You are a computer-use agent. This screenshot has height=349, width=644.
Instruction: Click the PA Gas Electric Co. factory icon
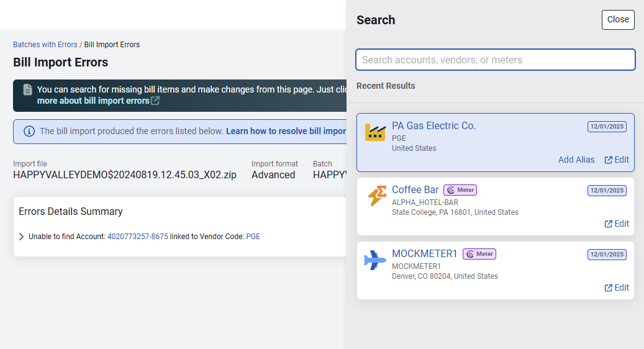[x=374, y=132]
